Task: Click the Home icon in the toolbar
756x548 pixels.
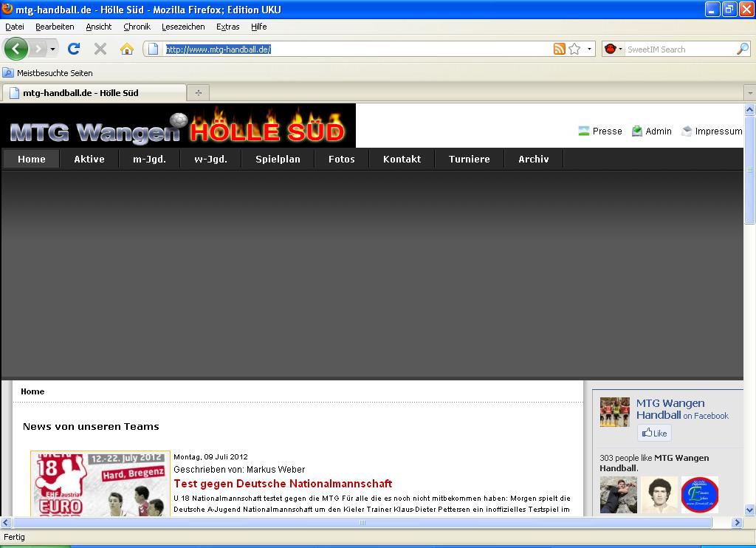Action: [x=127, y=49]
